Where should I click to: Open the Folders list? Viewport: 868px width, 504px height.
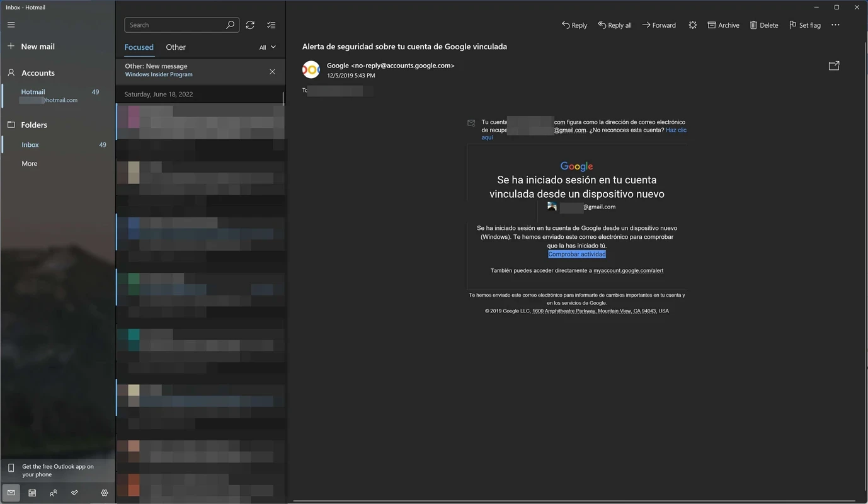point(27,125)
